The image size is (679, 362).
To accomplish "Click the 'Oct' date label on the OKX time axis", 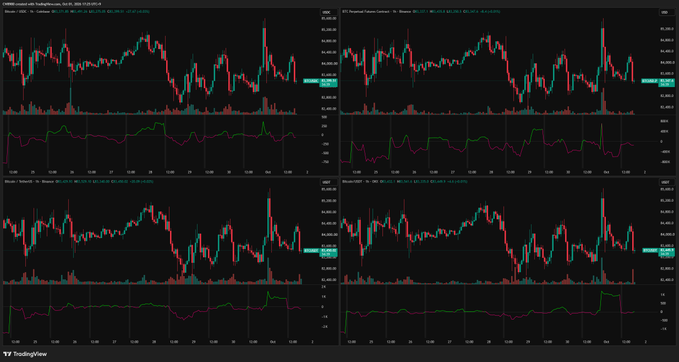I will 606,342.
